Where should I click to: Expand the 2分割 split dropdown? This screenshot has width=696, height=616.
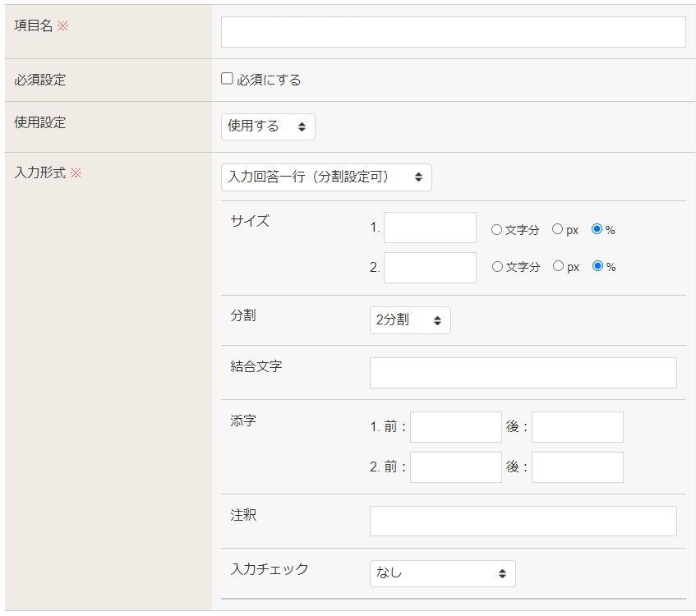[x=410, y=320]
